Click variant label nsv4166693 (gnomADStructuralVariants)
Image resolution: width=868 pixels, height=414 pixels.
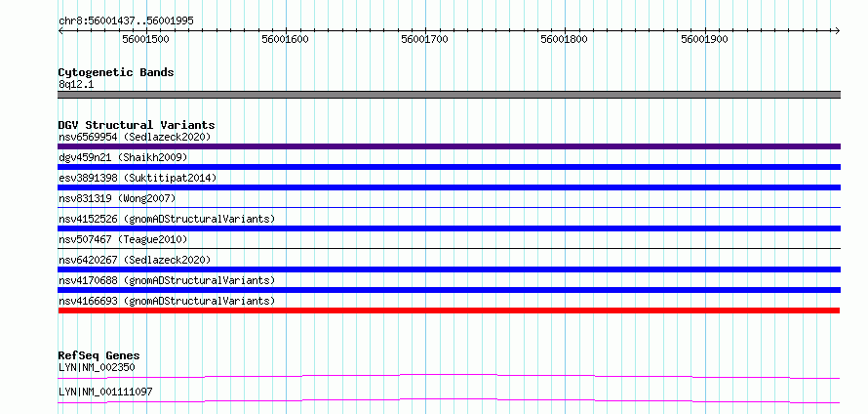[167, 301]
